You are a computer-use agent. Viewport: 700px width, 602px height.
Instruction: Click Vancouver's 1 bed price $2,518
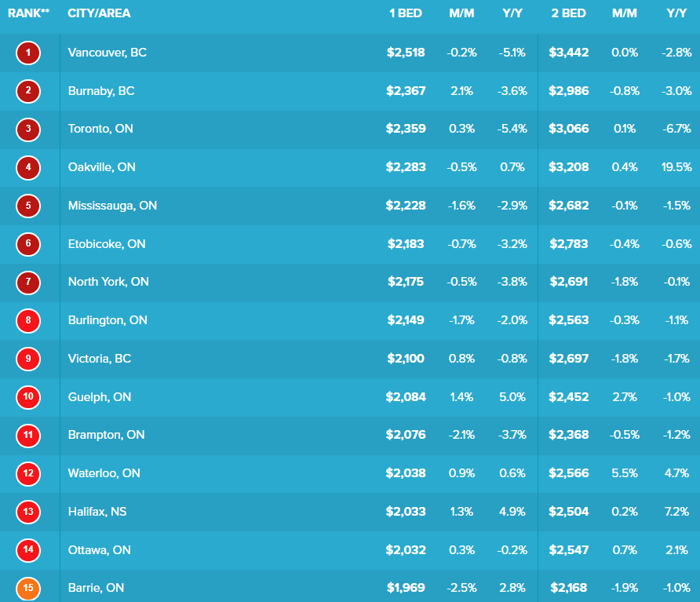[406, 53]
